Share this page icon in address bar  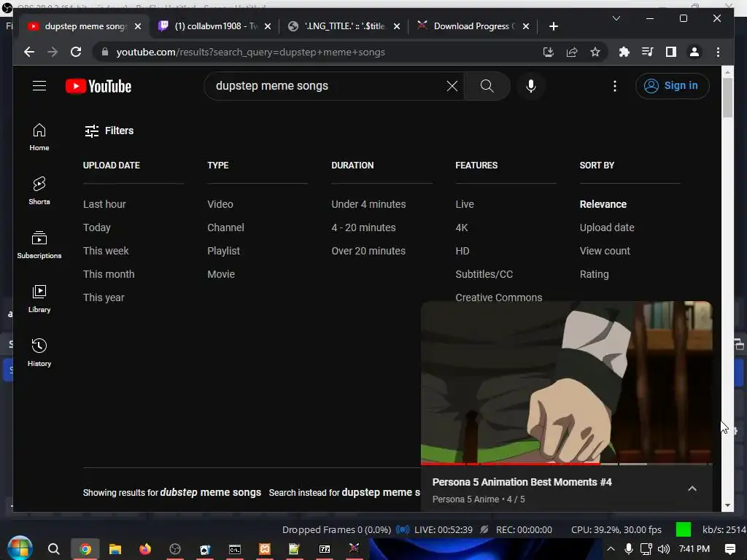[x=572, y=52]
